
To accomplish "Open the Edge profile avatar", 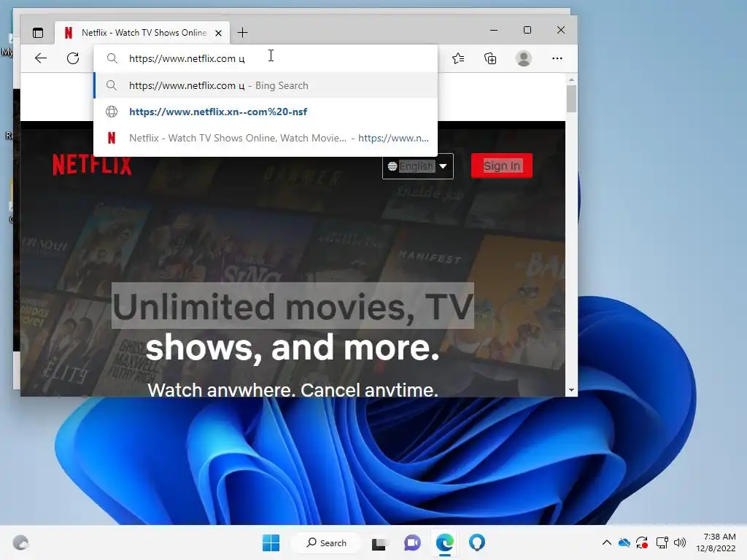I will (x=524, y=58).
